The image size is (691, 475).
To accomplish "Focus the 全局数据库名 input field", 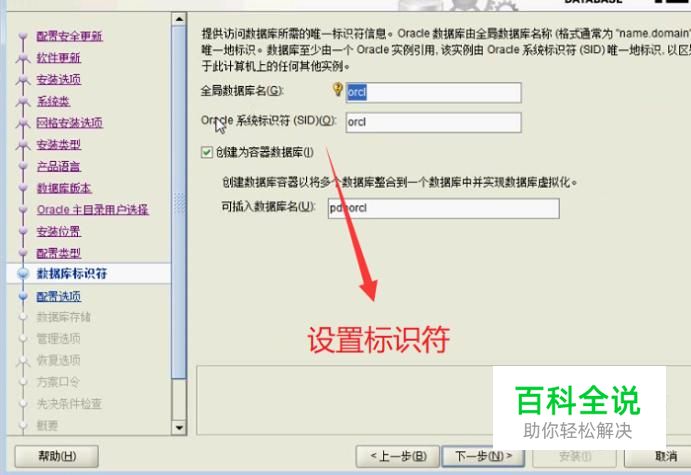I will pyautogui.click(x=434, y=93).
